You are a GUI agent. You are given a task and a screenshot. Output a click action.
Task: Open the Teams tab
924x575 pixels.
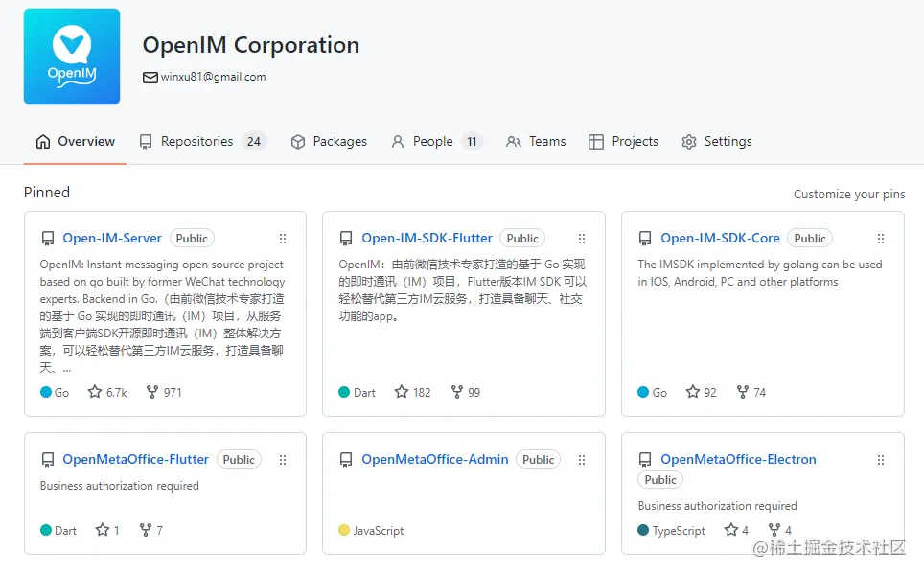(536, 142)
